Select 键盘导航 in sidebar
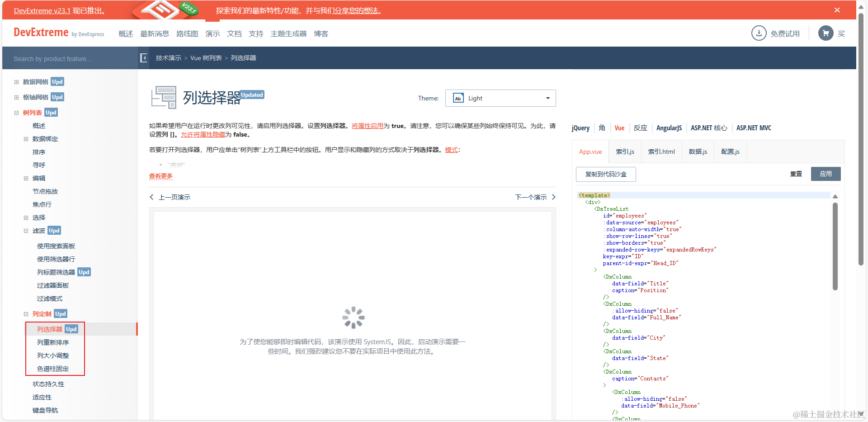The image size is (868, 422). [45, 410]
